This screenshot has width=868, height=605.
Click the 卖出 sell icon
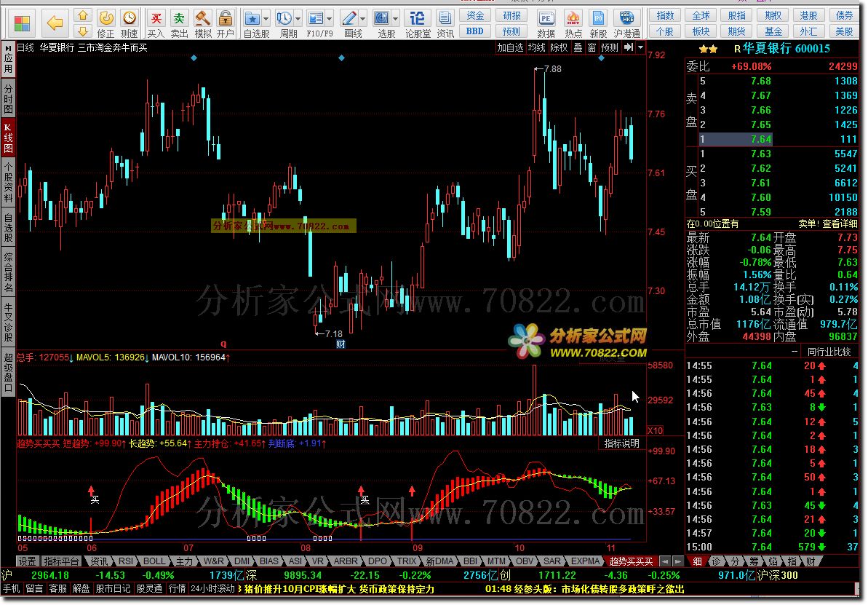tap(179, 24)
